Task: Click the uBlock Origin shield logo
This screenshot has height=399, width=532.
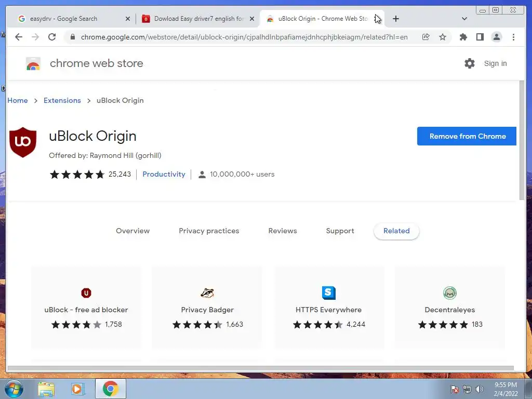Action: click(23, 142)
